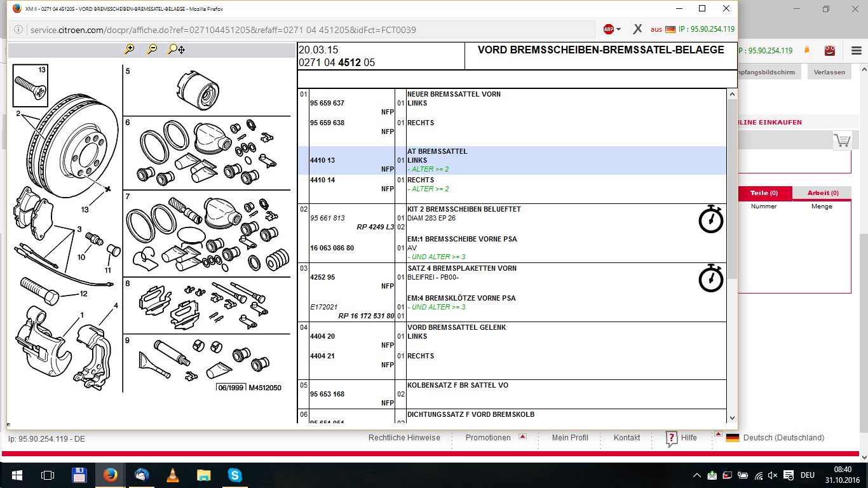Open the Windows Start menu
The width and height of the screenshot is (868, 488).
[x=17, y=475]
